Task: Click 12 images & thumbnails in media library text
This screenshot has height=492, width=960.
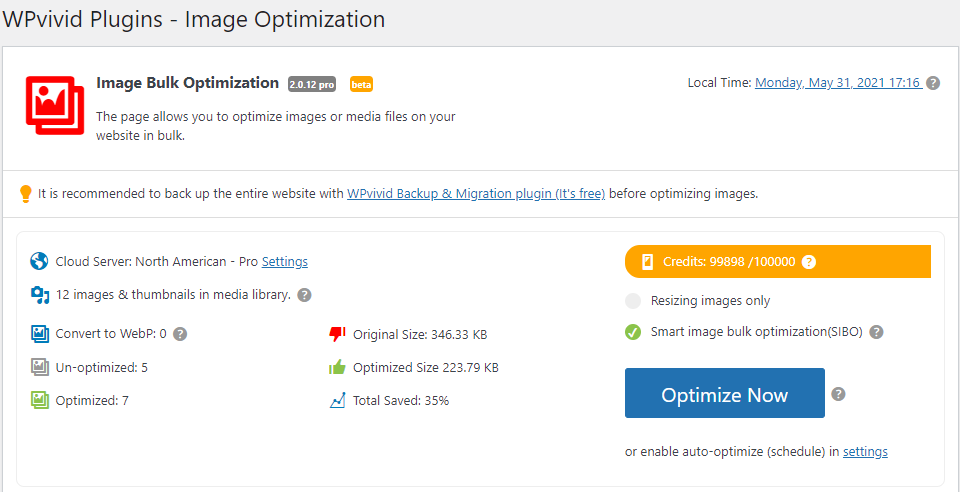Action: pyautogui.click(x=173, y=295)
